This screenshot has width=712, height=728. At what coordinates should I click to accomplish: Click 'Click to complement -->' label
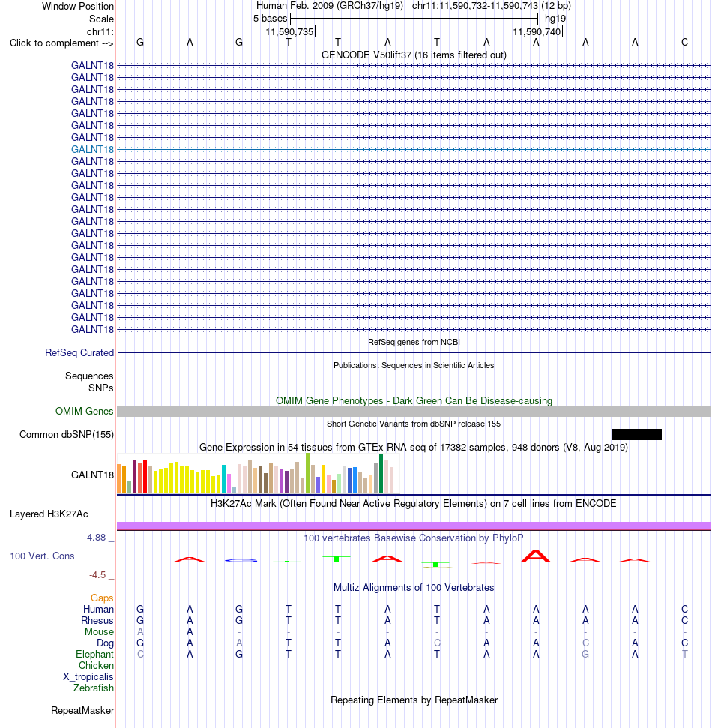coord(61,43)
